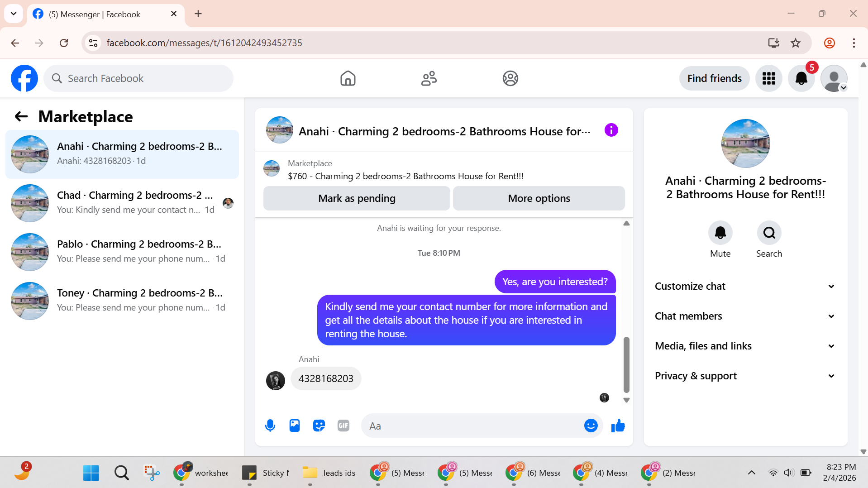Screen dimensions: 868x488
Task: Record a voice clip with microphone icon
Action: click(270, 426)
